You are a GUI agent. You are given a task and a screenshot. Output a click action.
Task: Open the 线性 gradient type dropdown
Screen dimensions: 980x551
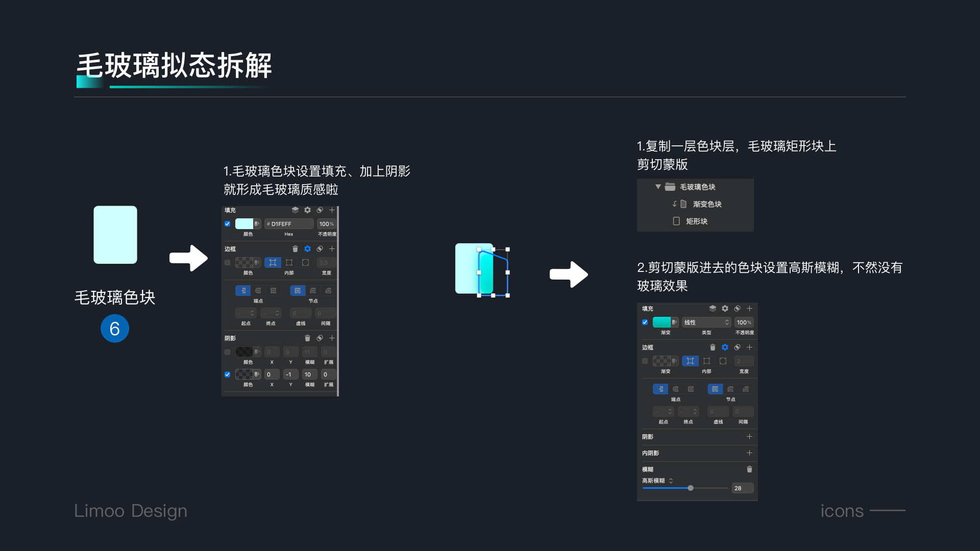[x=707, y=322]
